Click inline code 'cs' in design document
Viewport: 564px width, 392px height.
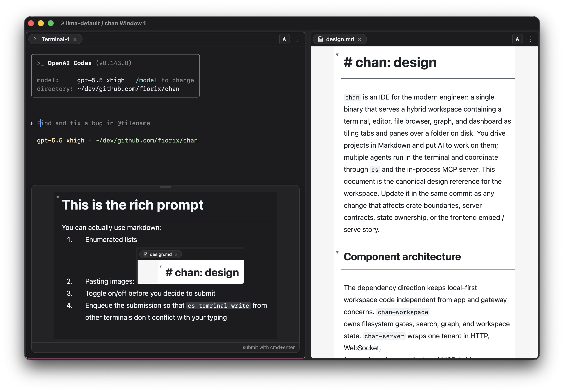coord(375,170)
